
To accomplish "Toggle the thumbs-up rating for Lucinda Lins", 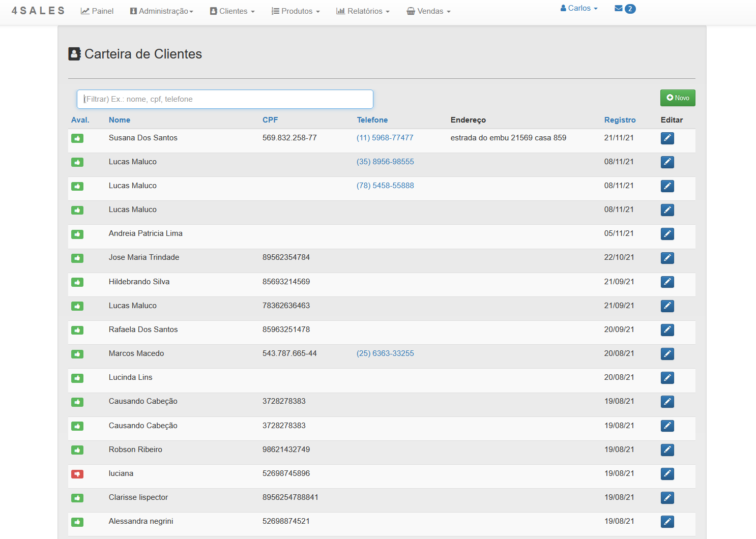I will coord(77,378).
